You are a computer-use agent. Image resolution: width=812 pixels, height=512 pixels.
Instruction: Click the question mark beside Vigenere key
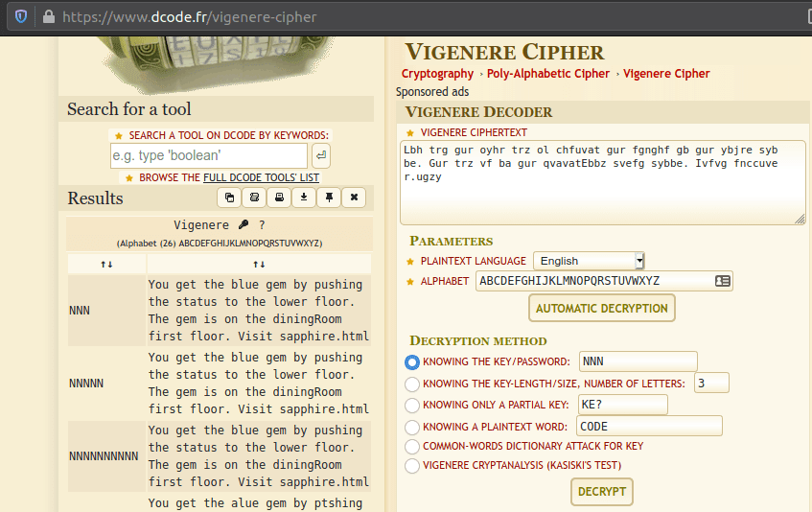pyautogui.click(x=262, y=224)
